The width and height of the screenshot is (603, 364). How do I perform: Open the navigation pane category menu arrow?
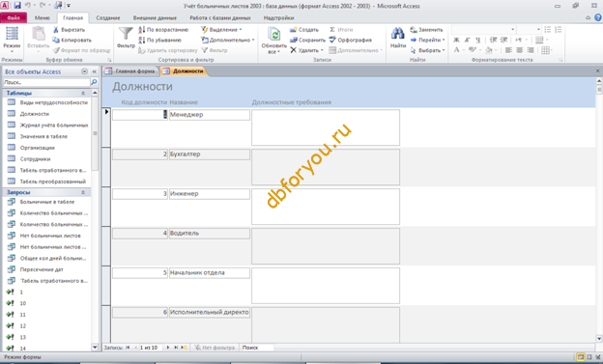pos(84,71)
